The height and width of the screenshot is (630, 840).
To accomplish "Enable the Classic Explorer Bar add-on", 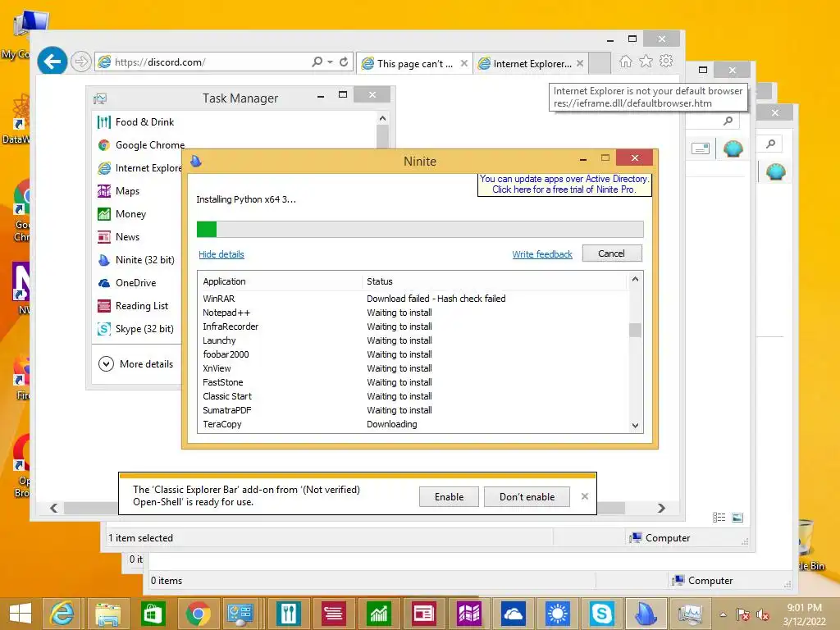I will (449, 497).
